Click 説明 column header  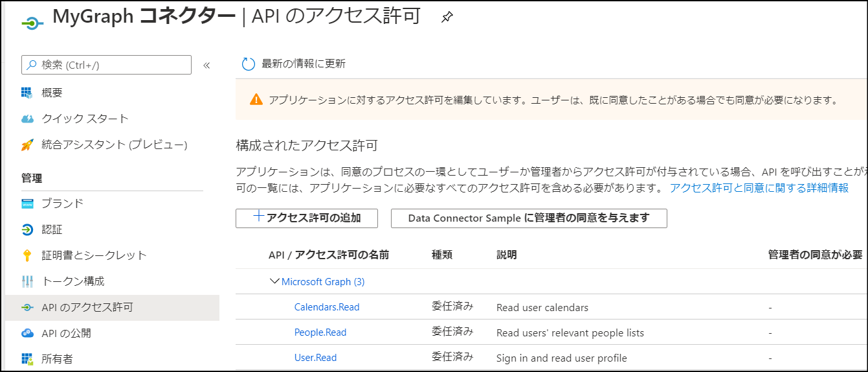pos(507,255)
